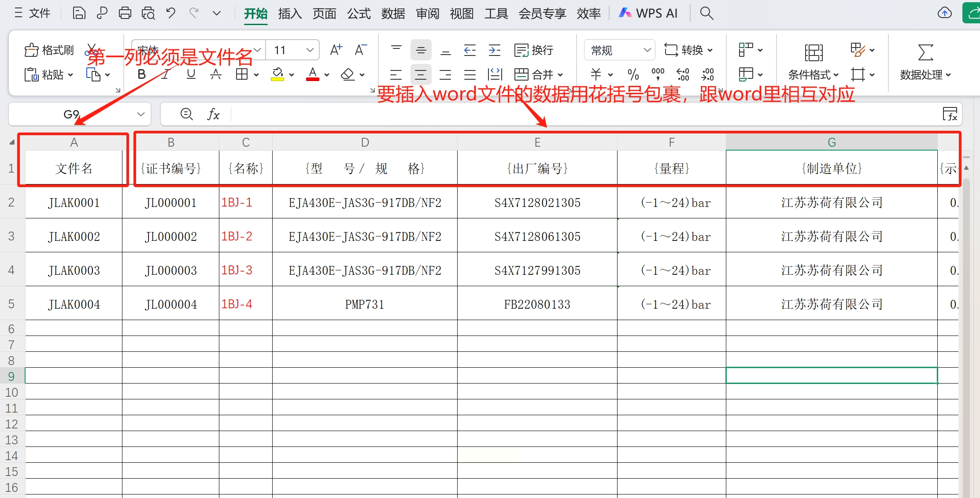
Task: Click the WPS AI button
Action: 648,13
